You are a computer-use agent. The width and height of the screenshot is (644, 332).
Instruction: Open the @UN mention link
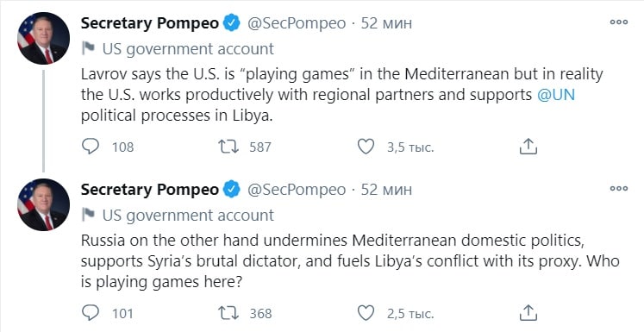[556, 95]
